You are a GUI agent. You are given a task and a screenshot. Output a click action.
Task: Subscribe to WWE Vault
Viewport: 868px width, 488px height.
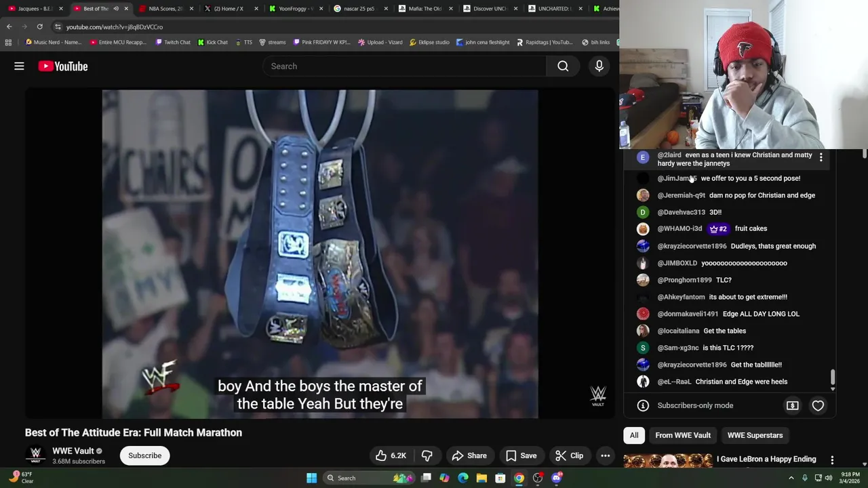coord(145,455)
